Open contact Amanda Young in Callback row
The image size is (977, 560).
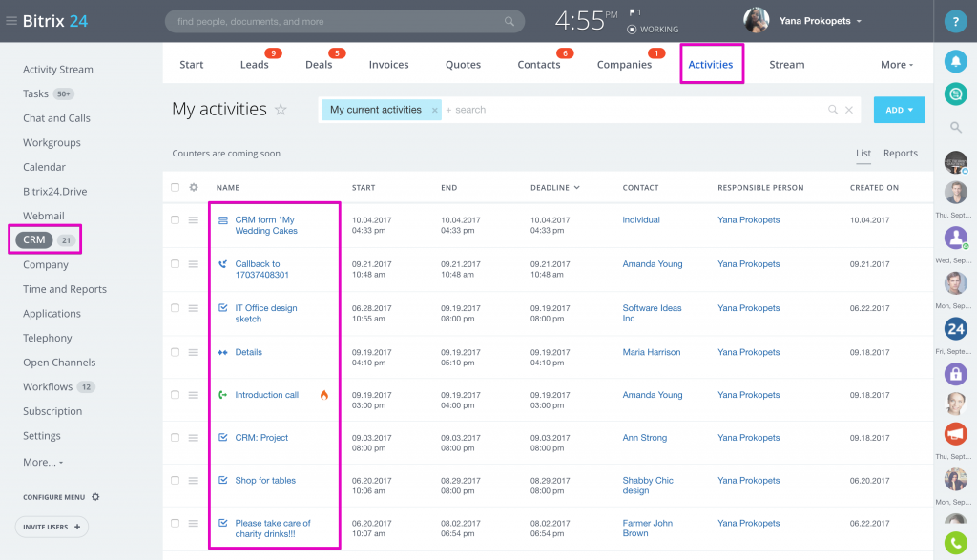pyautogui.click(x=653, y=264)
